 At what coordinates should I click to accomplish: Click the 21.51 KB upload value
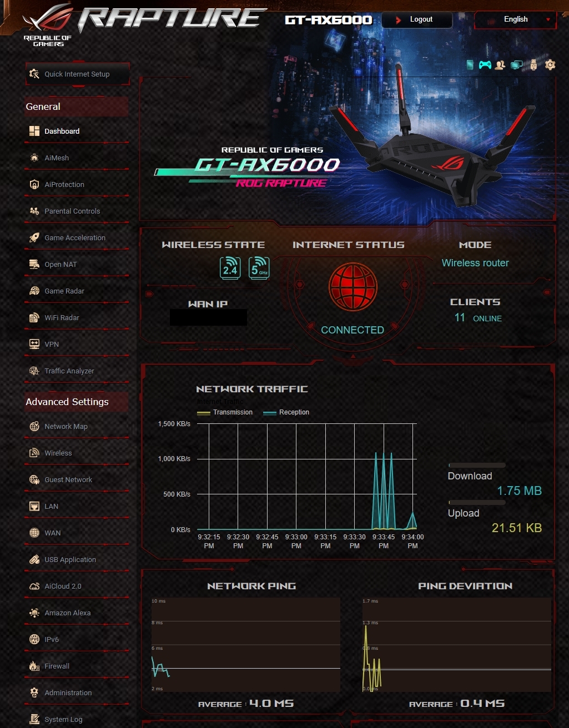517,528
